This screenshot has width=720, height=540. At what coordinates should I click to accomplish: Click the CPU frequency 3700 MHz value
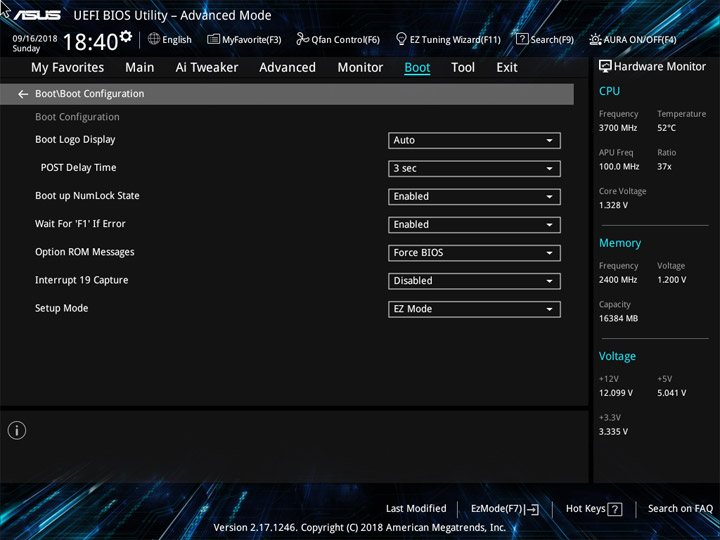[618, 128]
